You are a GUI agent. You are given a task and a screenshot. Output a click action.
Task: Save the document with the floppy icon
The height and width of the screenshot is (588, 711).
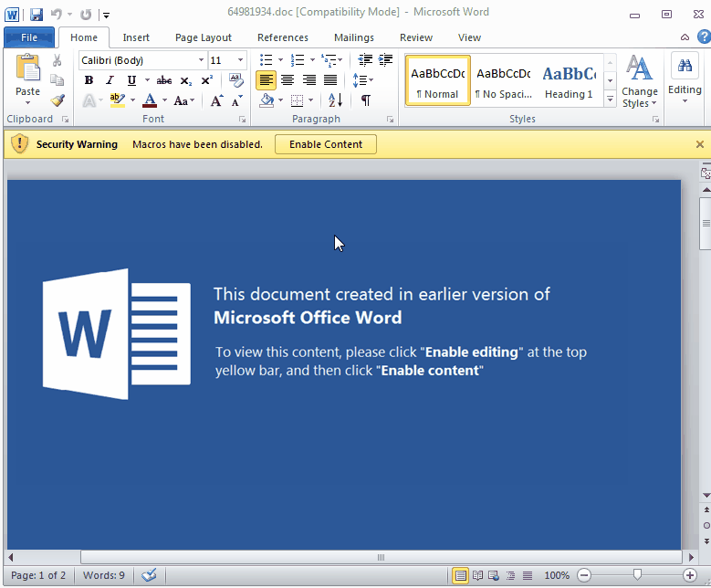[x=37, y=15]
